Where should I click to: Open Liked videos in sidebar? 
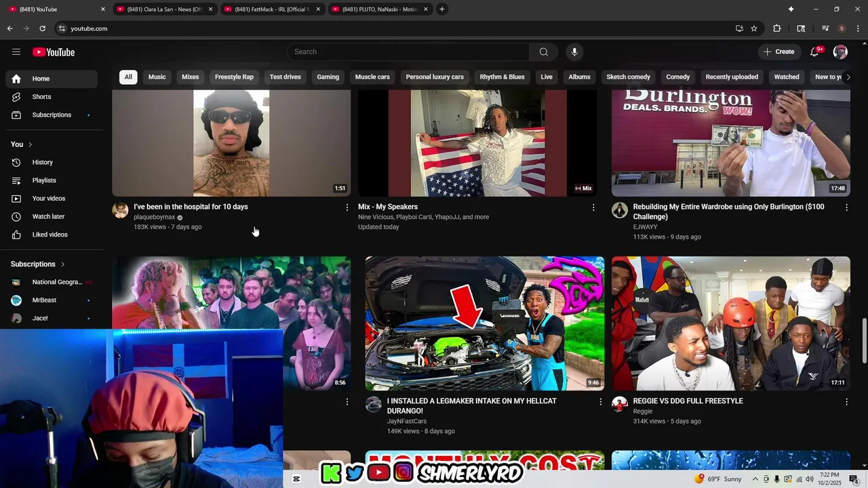tap(52, 235)
